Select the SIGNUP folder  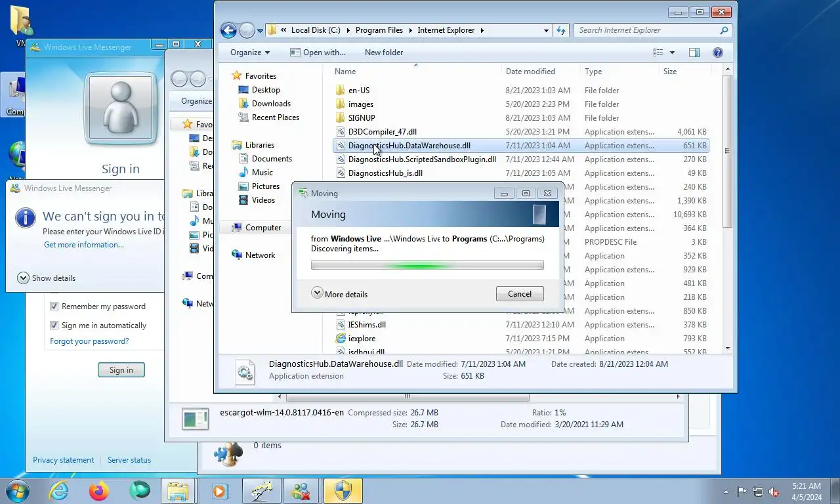pos(362,118)
